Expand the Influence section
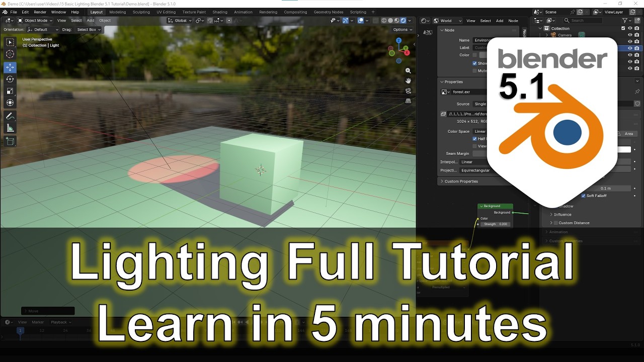This screenshot has height=362, width=644. point(562,215)
